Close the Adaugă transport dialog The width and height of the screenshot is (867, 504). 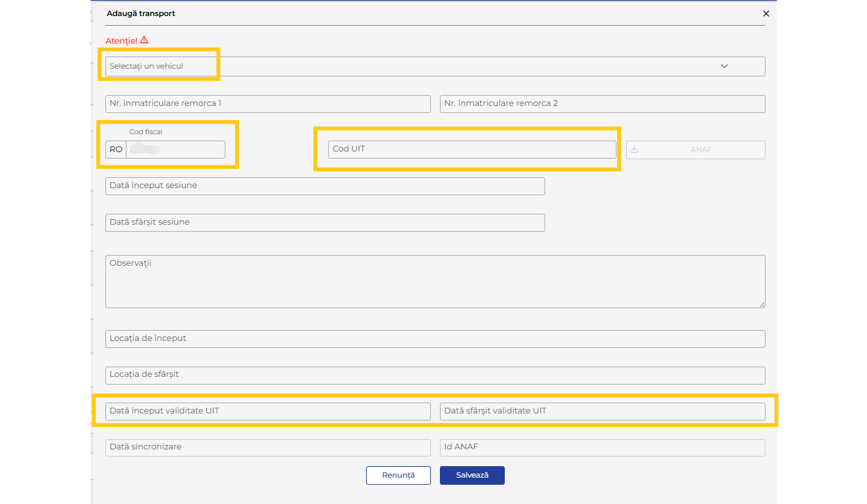766,13
